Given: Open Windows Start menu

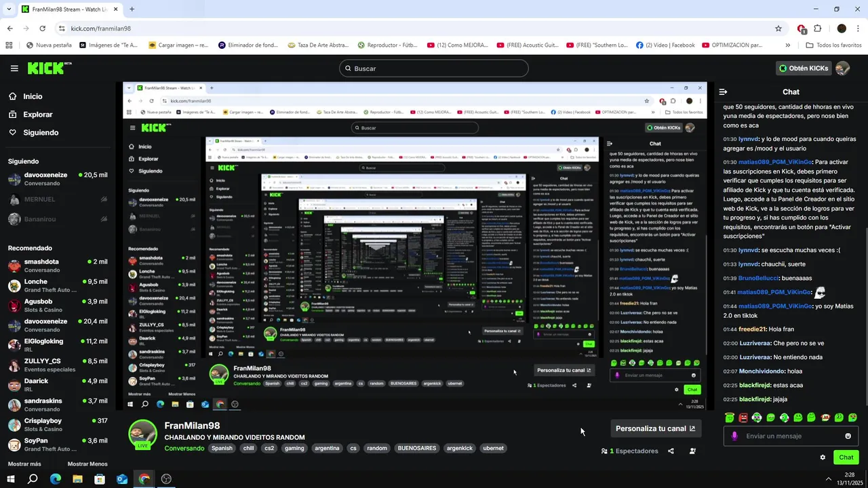Looking at the screenshot, I should [11, 479].
